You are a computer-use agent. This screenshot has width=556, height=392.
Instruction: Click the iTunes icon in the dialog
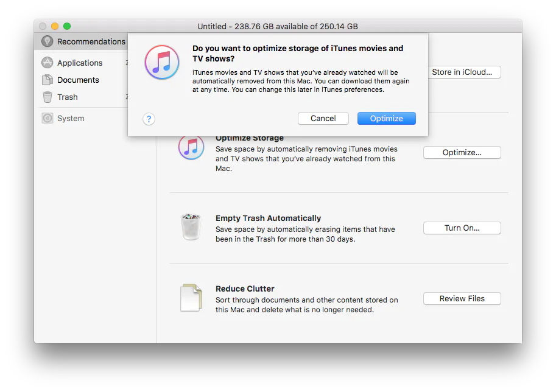tap(162, 62)
